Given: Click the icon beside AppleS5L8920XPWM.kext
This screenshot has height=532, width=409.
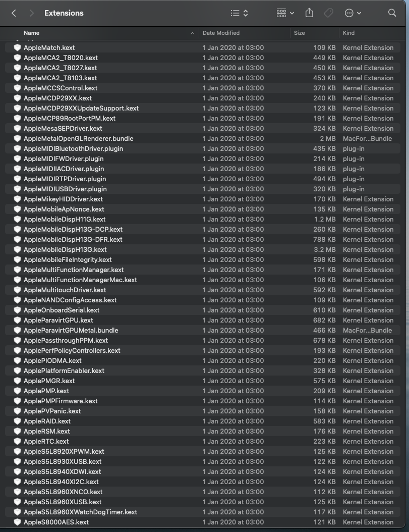Looking at the screenshot, I should click(x=17, y=451).
